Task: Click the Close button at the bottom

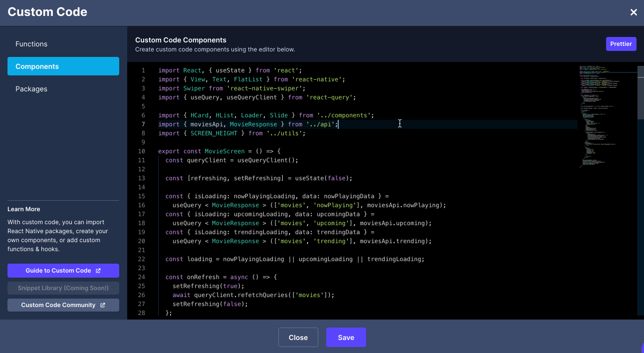Action: (x=298, y=338)
